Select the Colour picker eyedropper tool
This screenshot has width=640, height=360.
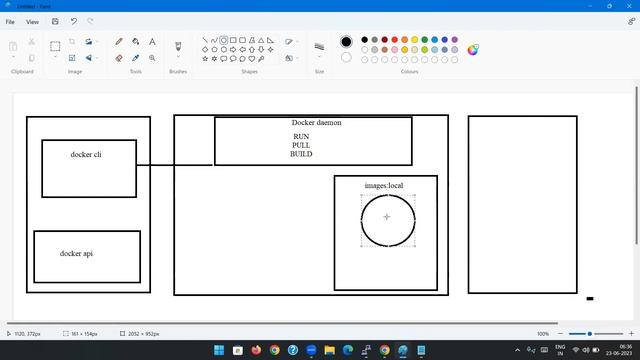[x=136, y=58]
